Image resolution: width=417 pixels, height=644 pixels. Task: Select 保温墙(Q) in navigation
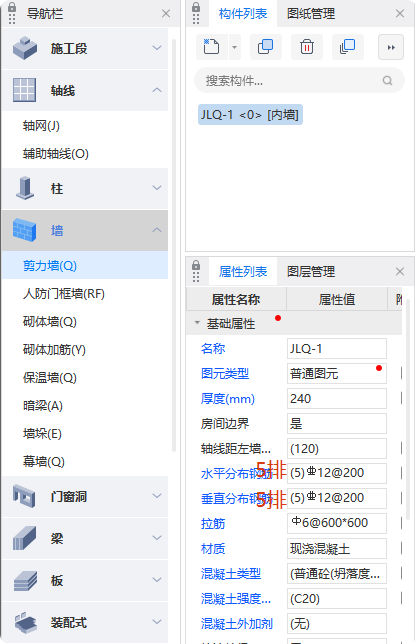tap(85, 377)
